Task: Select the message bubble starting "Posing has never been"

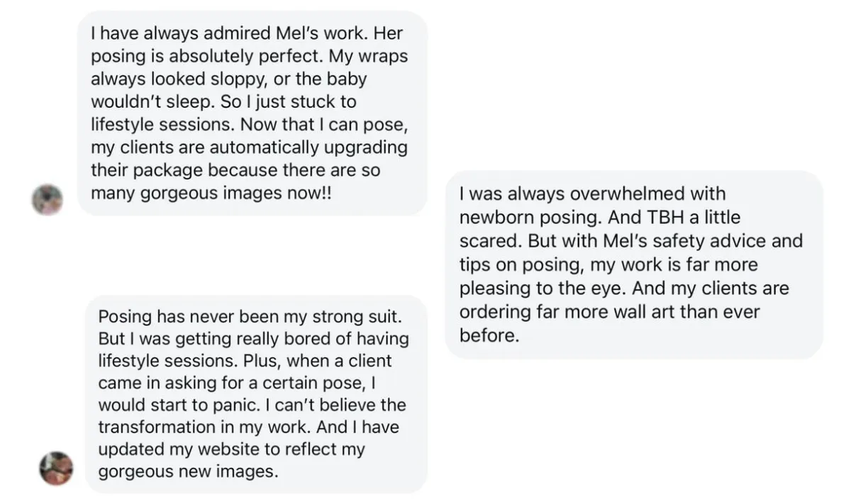Action: pos(256,393)
